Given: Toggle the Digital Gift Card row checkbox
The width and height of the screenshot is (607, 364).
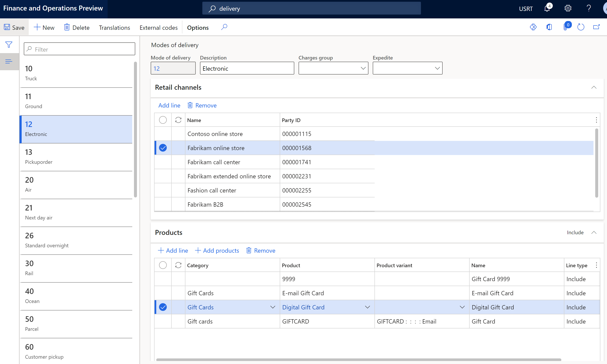Looking at the screenshot, I should (x=164, y=307).
